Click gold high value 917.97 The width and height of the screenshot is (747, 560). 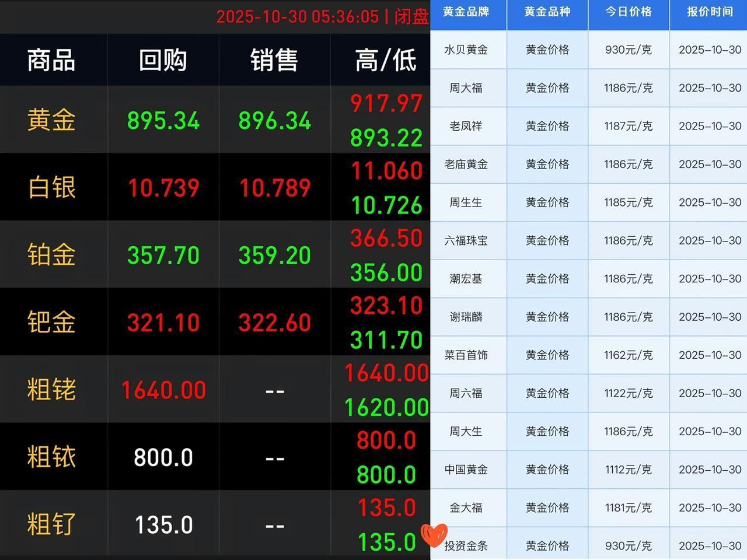pyautogui.click(x=386, y=103)
